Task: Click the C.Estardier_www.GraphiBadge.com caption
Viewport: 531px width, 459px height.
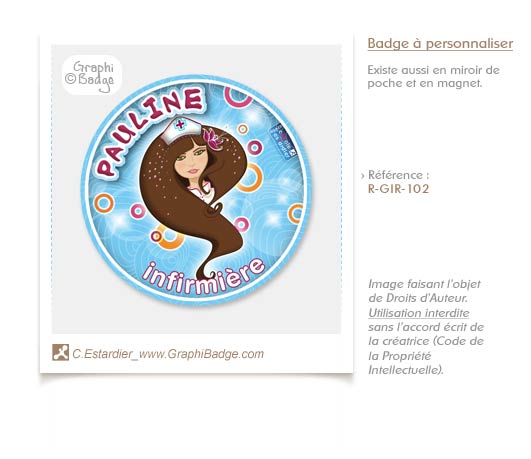Action: tap(168, 354)
